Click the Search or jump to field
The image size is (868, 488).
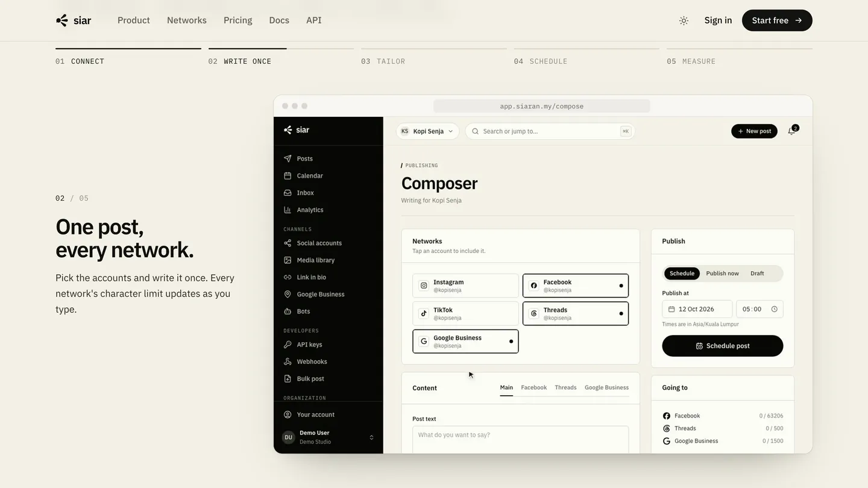point(550,131)
